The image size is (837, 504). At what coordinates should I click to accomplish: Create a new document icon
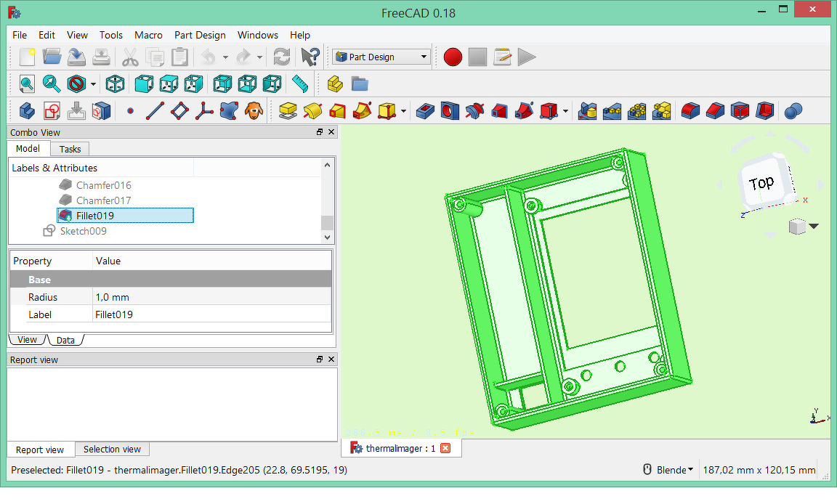[27, 57]
